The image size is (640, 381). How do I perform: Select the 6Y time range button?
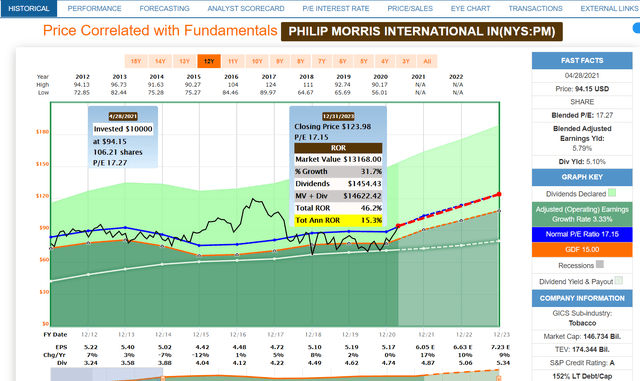pos(343,61)
